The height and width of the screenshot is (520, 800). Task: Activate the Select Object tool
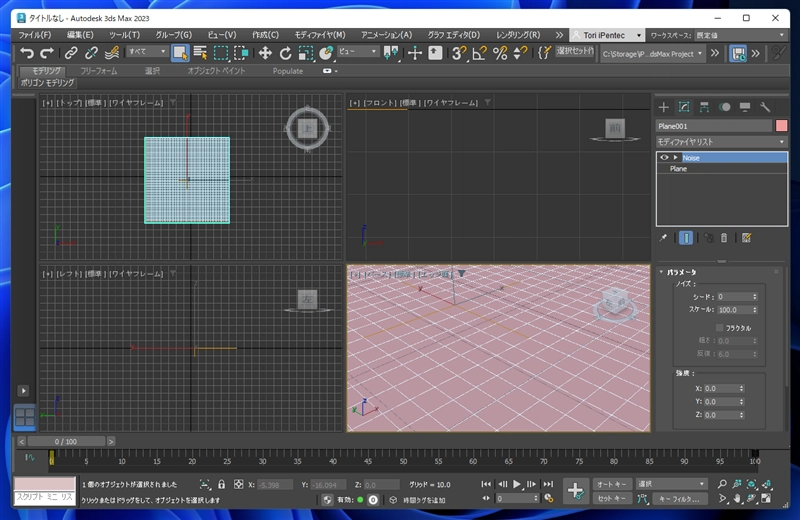[180, 53]
